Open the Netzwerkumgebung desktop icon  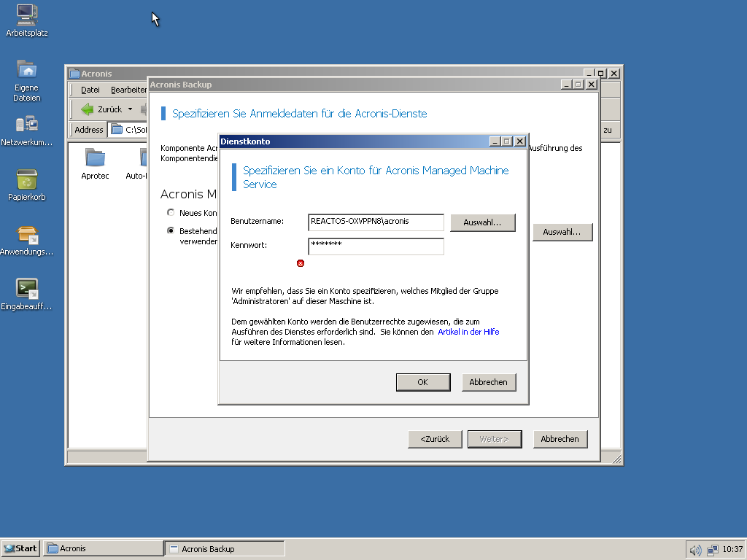pyautogui.click(x=26, y=125)
